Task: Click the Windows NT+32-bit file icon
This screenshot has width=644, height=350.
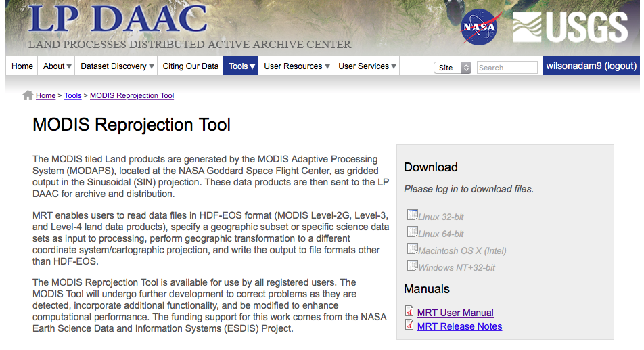Action: pyautogui.click(x=412, y=266)
